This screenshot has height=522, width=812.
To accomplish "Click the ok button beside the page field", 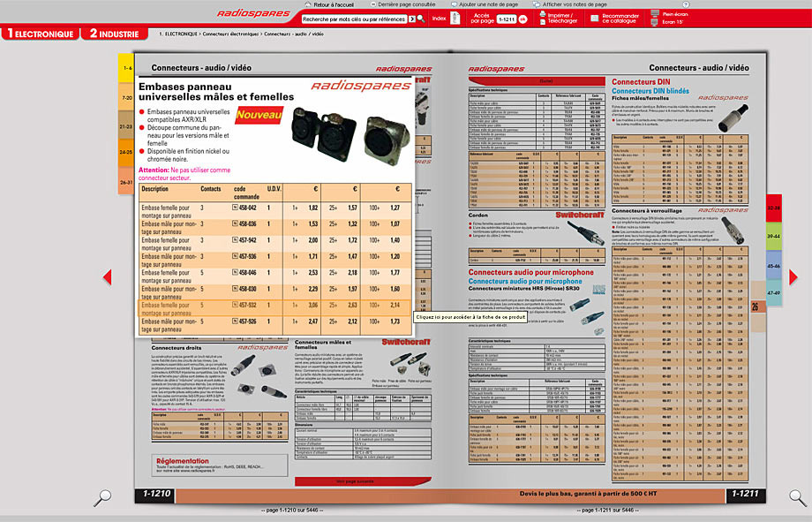I will pyautogui.click(x=523, y=19).
